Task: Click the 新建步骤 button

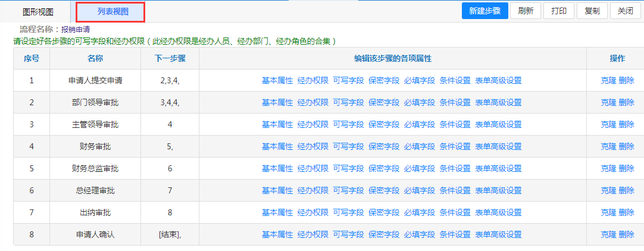Action: (484, 11)
